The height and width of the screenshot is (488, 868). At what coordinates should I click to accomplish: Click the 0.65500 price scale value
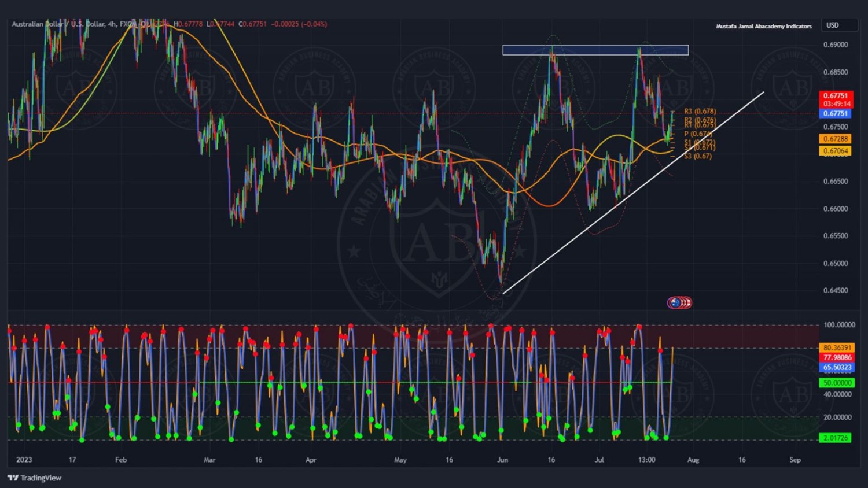tap(836, 236)
